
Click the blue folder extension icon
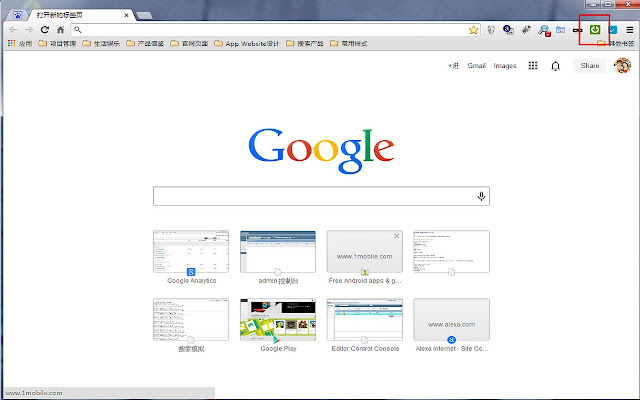click(x=560, y=30)
